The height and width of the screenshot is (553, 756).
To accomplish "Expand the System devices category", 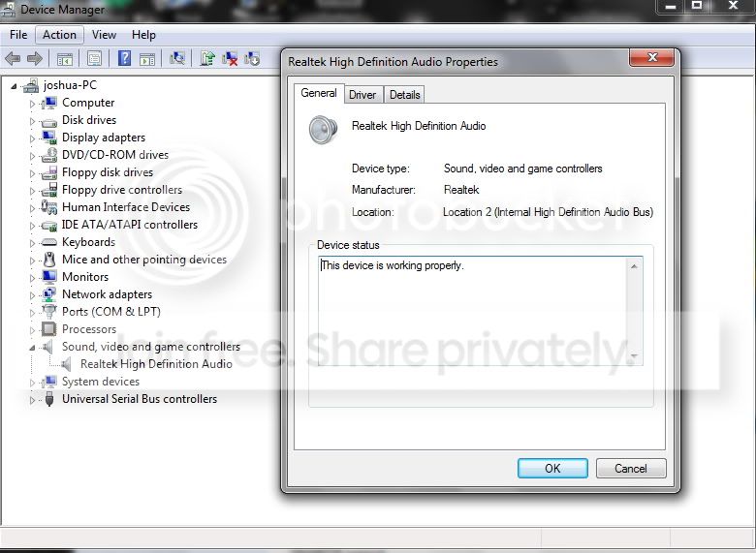I will [32, 383].
